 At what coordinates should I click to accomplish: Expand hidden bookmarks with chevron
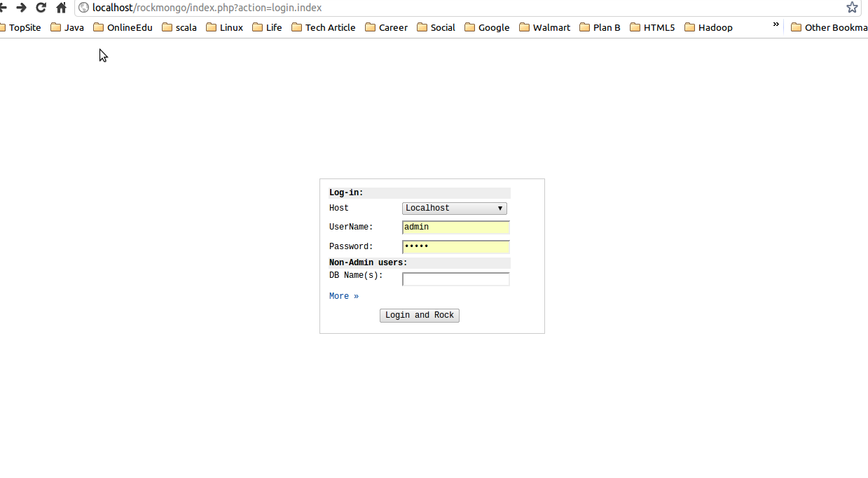pos(776,24)
